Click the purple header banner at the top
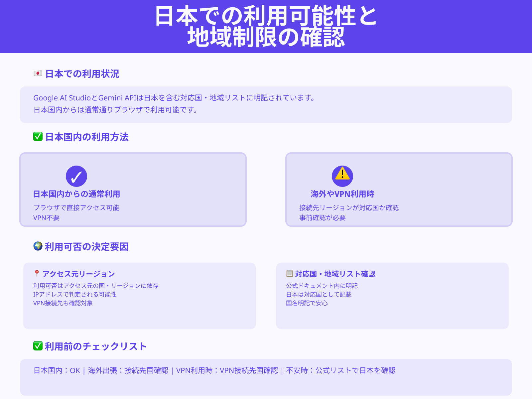Viewport: 532px width, 399px height. [266, 27]
